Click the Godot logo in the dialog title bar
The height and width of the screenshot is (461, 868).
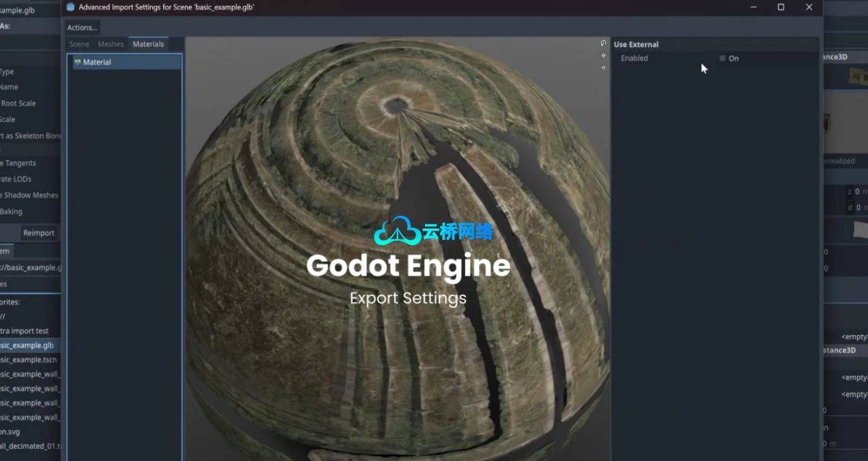tap(70, 7)
